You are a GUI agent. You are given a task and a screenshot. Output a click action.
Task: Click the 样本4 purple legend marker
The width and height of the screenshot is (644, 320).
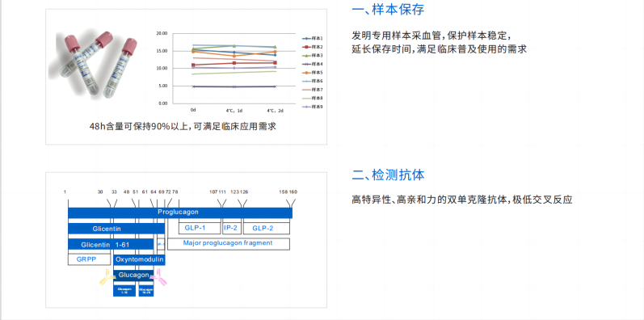click(306, 64)
